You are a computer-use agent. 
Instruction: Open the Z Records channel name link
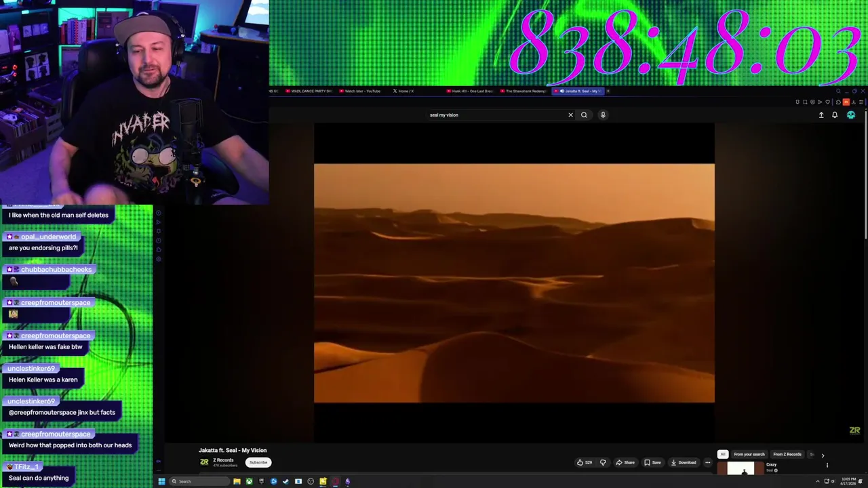click(x=223, y=460)
